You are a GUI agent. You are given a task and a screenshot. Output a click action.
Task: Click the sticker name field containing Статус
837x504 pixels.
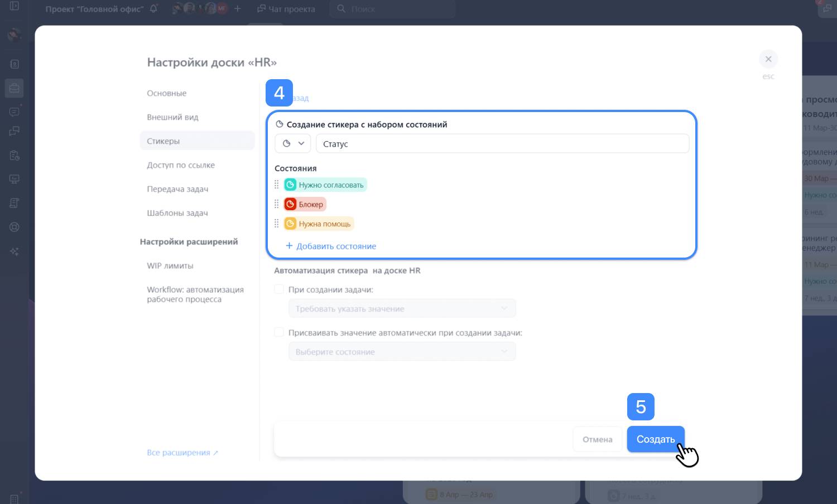point(502,144)
